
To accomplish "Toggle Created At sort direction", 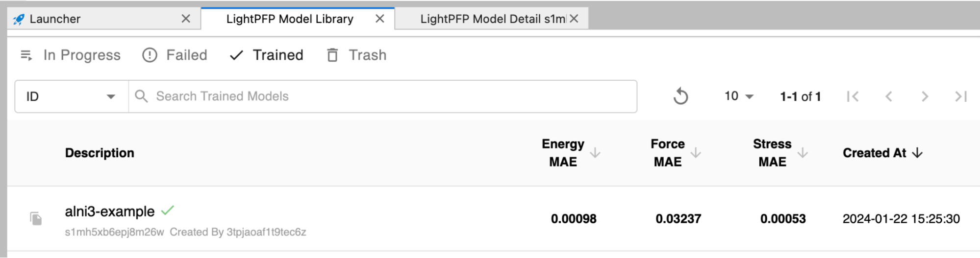I will point(917,153).
